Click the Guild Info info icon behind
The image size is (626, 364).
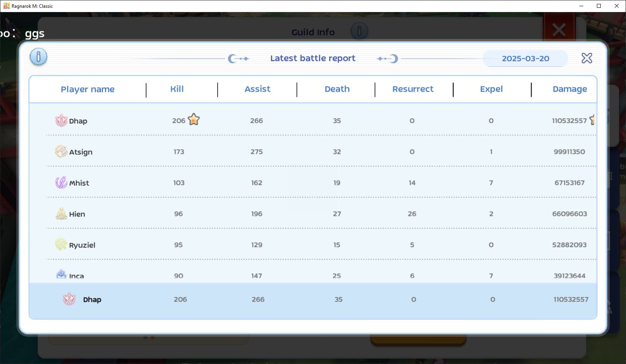pyautogui.click(x=359, y=31)
